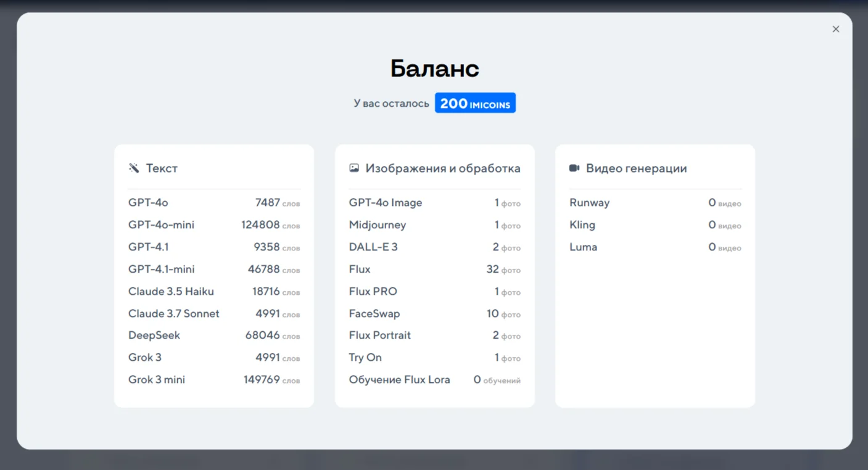Click the 7487 слов value
The height and width of the screenshot is (470, 868).
coord(278,203)
